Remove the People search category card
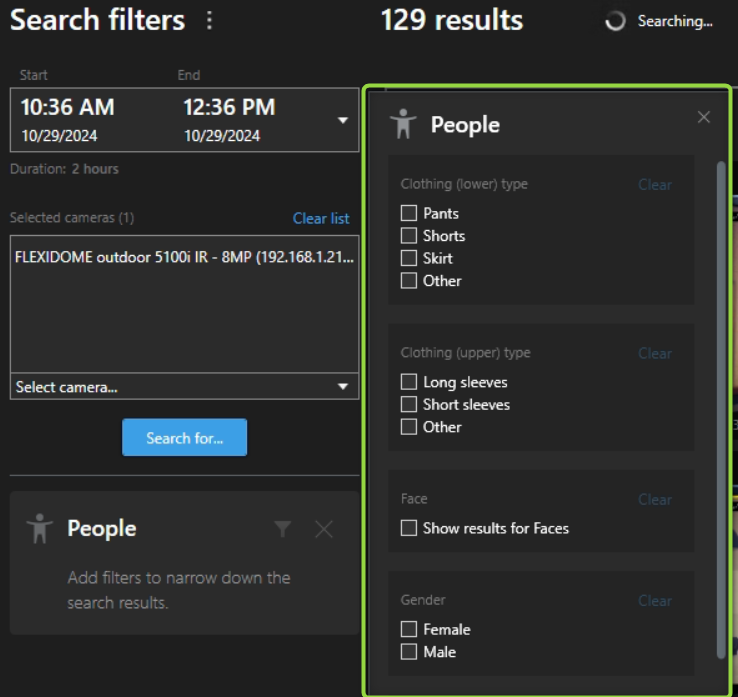Screen dimensions: 738x697 pos(324,529)
